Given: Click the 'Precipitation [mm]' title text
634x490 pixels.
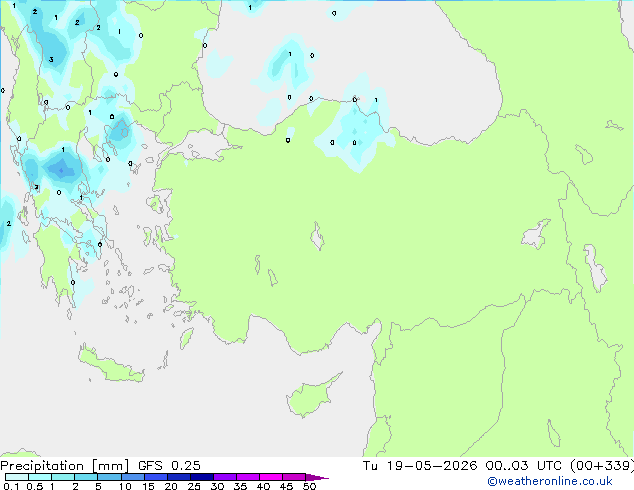Looking at the screenshot, I should pos(64,466).
